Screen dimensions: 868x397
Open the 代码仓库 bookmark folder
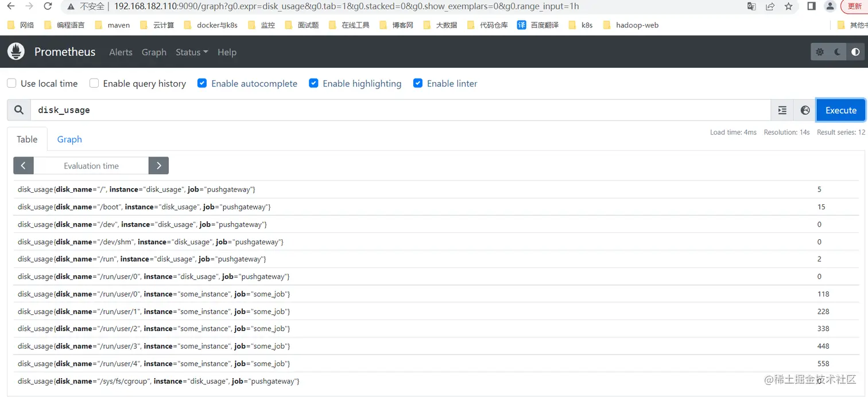click(x=487, y=25)
